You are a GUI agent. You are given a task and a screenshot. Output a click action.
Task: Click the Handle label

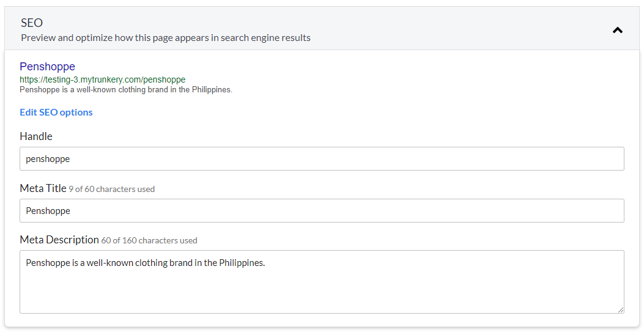[35, 136]
